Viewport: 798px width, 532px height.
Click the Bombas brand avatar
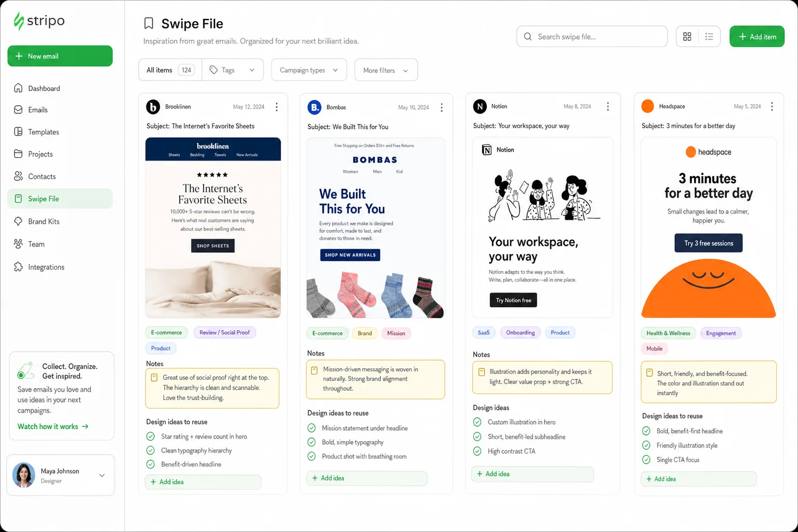click(x=314, y=108)
